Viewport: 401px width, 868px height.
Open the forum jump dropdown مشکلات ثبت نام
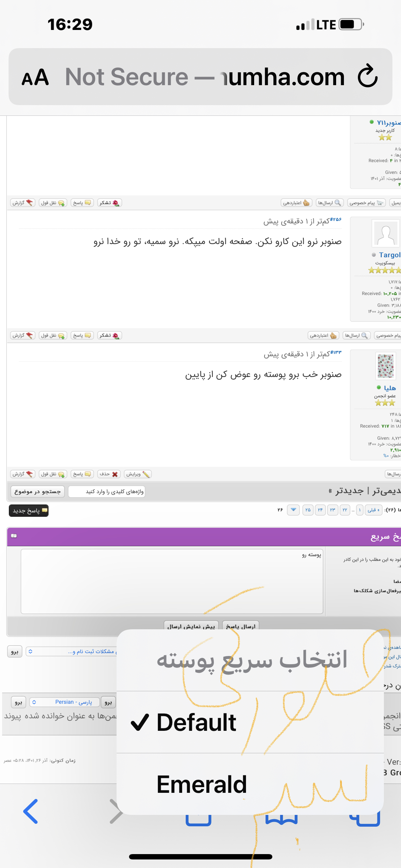coord(71,651)
